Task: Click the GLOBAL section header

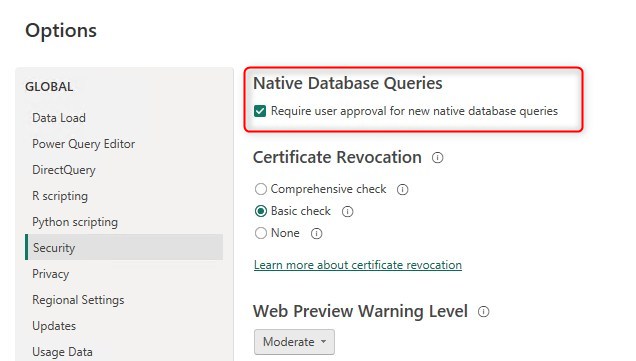Action: click(x=49, y=87)
